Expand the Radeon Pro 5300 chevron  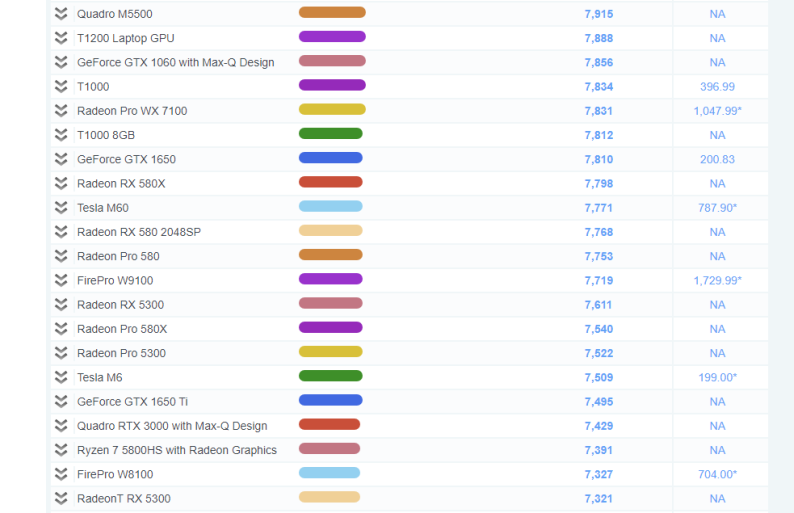pos(61,353)
